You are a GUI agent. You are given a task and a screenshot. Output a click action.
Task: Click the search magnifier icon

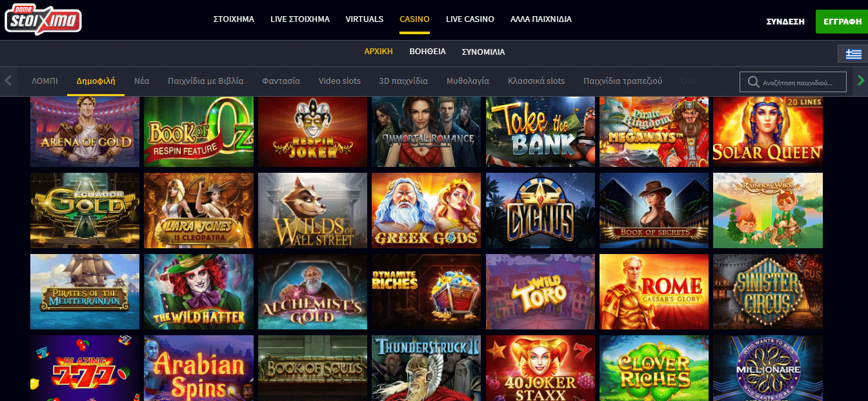click(752, 82)
